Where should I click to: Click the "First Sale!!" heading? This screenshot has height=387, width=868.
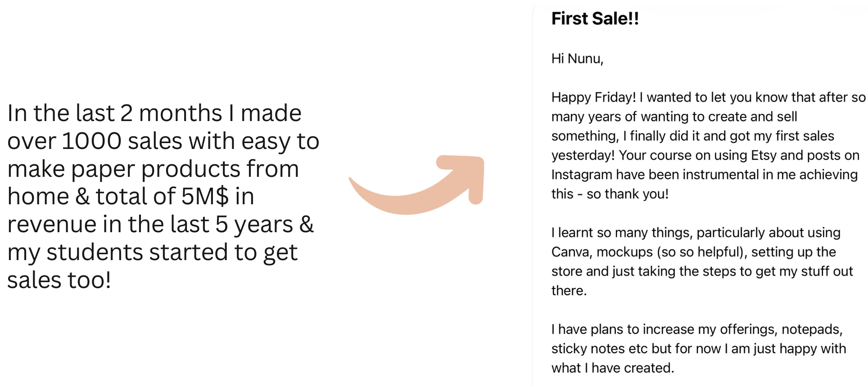point(595,18)
